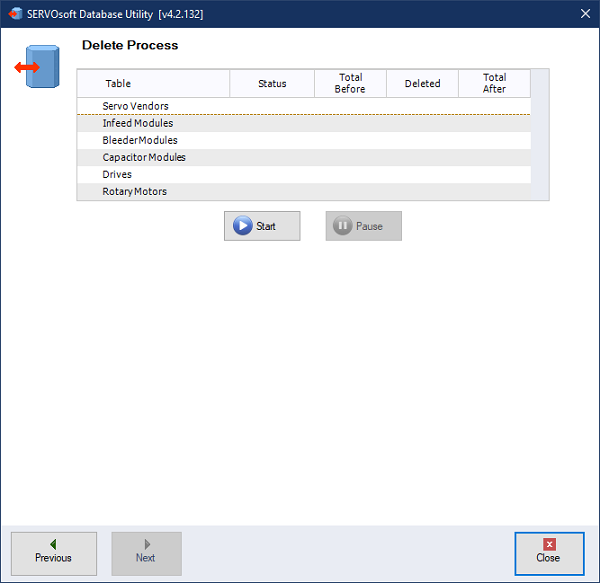Select the Rotary Motors row

[x=304, y=191]
